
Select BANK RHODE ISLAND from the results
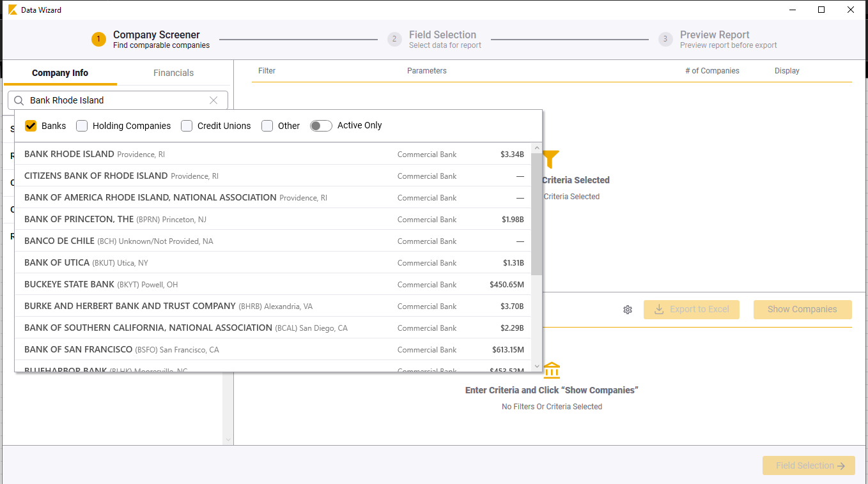click(x=69, y=154)
